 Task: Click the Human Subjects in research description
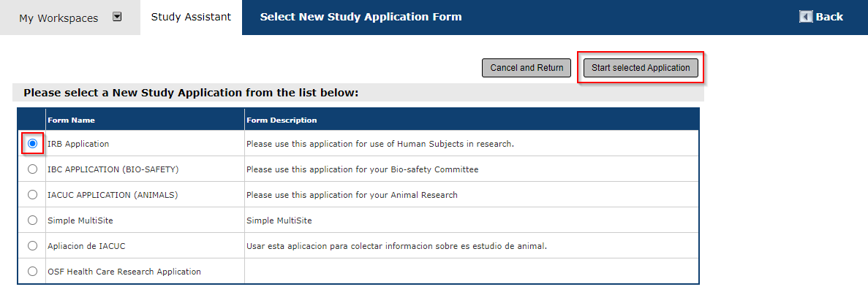pyautogui.click(x=380, y=144)
